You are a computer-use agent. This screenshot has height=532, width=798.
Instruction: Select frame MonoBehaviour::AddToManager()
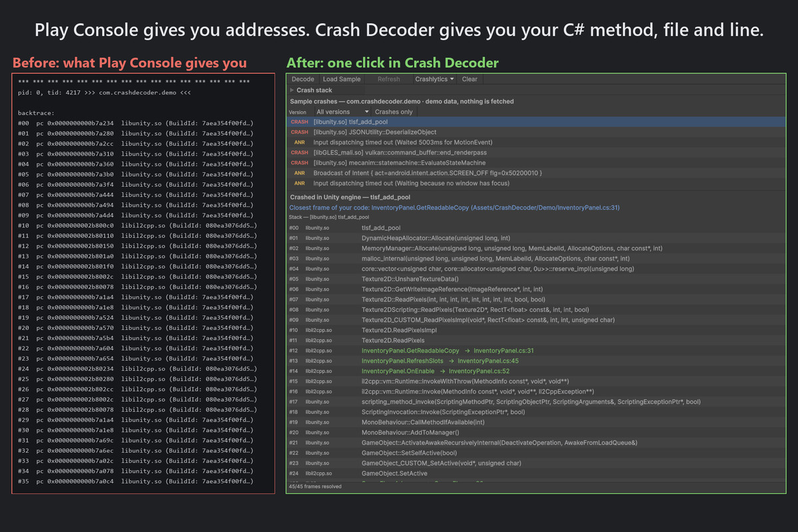coord(537,432)
